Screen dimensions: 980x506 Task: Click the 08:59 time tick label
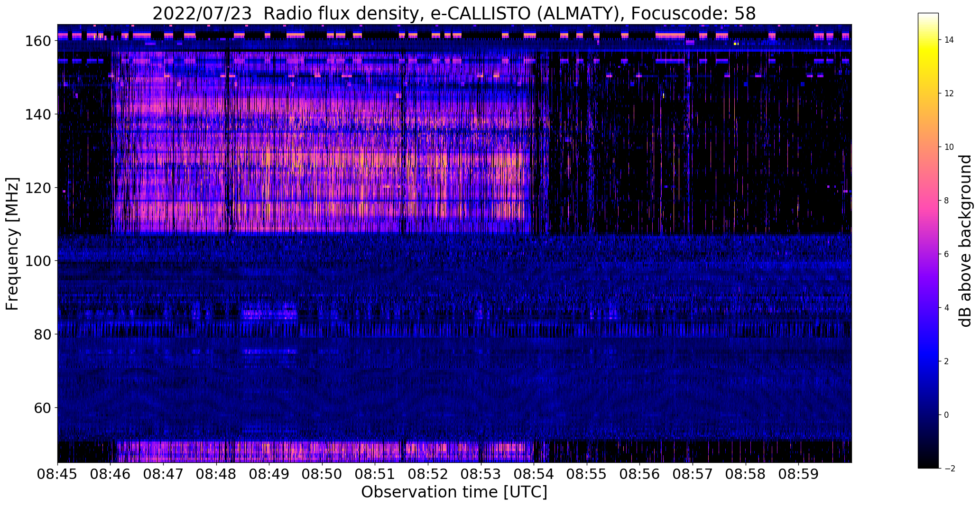(798, 474)
